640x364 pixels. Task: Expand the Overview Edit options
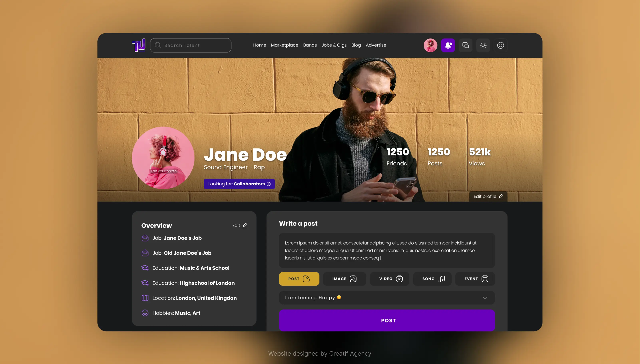coord(240,225)
